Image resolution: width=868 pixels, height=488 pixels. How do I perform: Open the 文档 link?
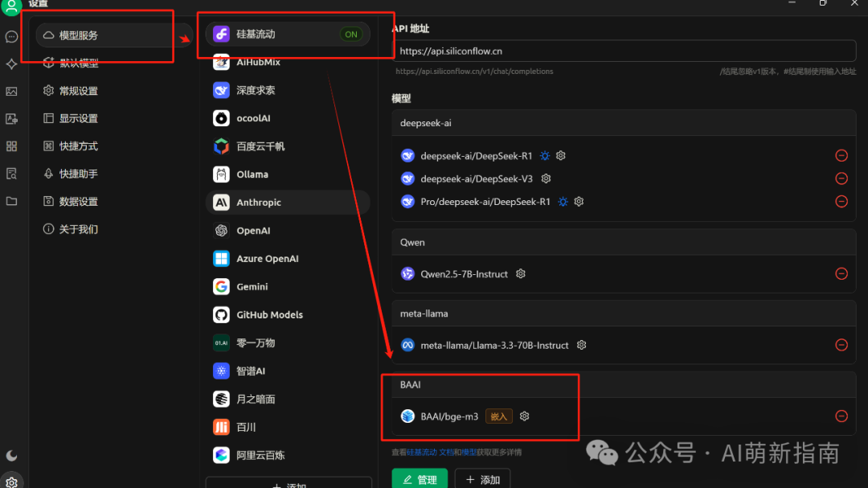coord(446,453)
